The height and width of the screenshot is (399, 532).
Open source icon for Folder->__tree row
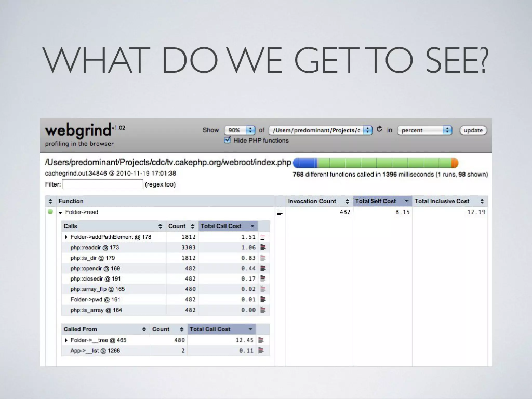(261, 340)
